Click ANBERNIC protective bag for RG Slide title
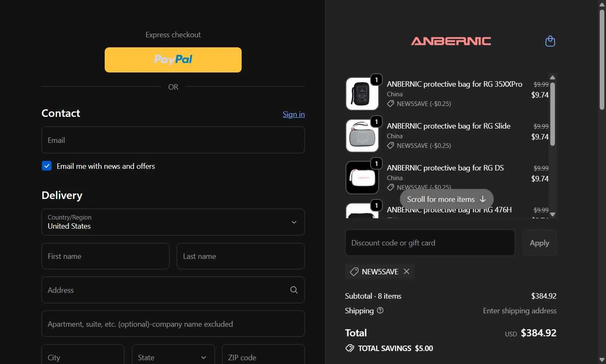The height and width of the screenshot is (364, 606). point(449,126)
